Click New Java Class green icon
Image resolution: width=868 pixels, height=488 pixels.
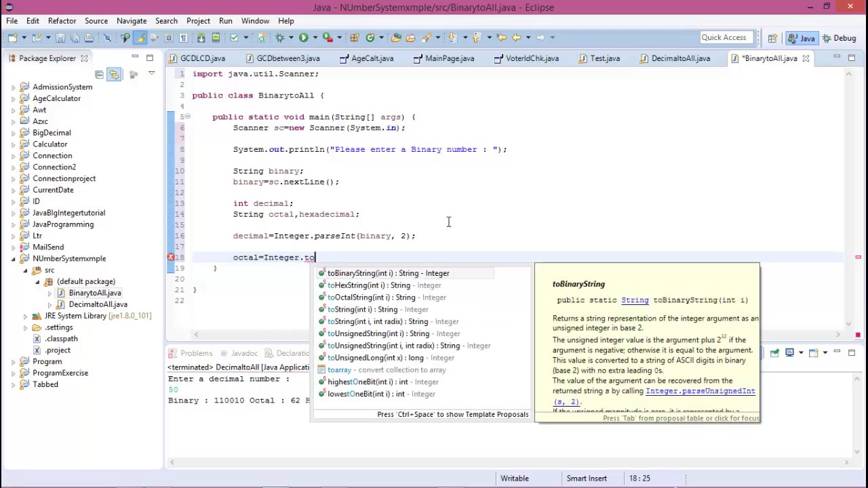(x=370, y=37)
